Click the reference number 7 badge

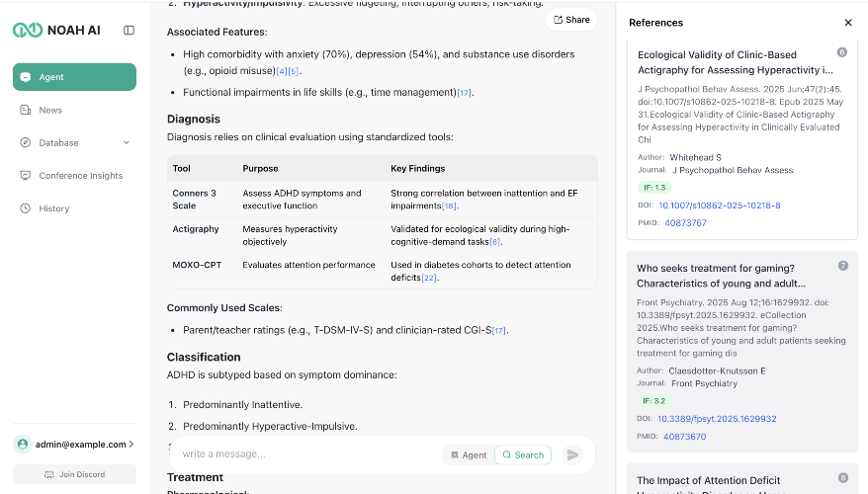tap(842, 266)
